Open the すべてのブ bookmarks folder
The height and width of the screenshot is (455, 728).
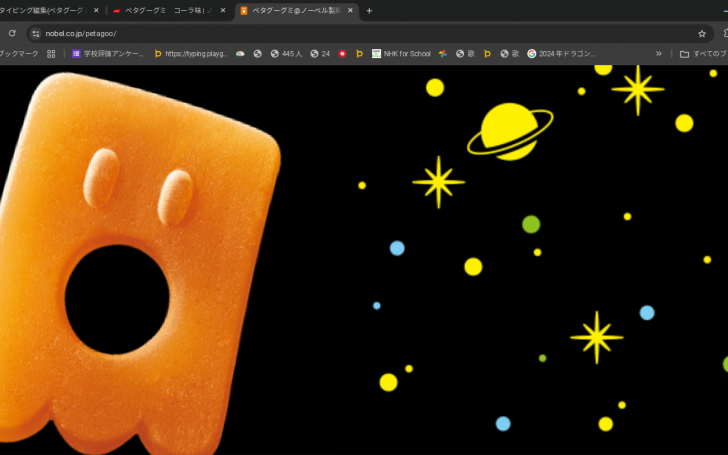pos(703,54)
